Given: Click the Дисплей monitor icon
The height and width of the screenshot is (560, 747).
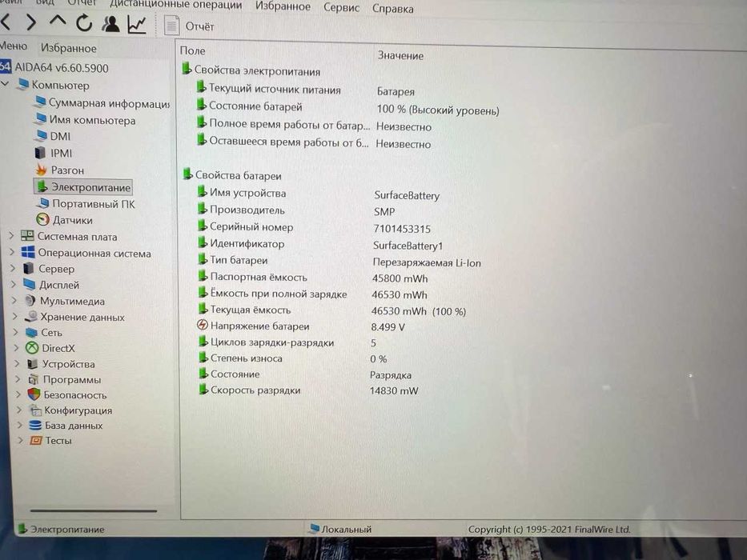Looking at the screenshot, I should tap(30, 285).
